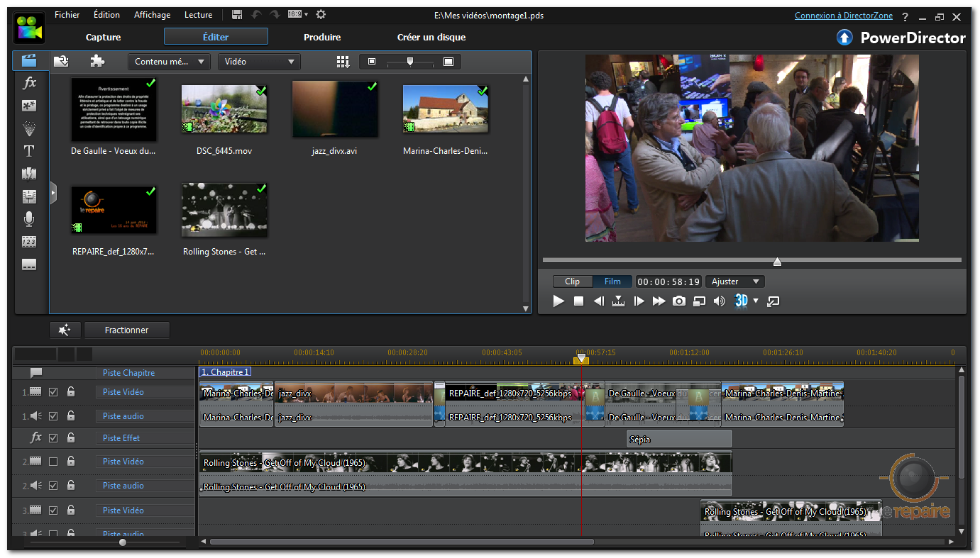Expand the collapsed library side panel

tap(53, 193)
